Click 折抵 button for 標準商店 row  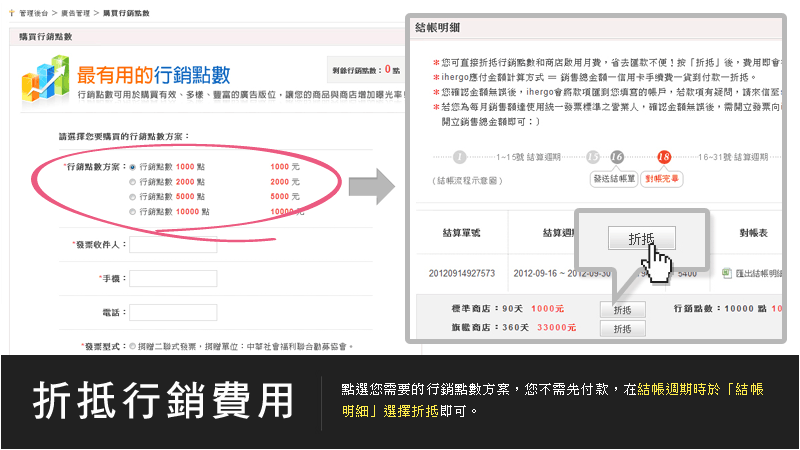click(x=622, y=310)
